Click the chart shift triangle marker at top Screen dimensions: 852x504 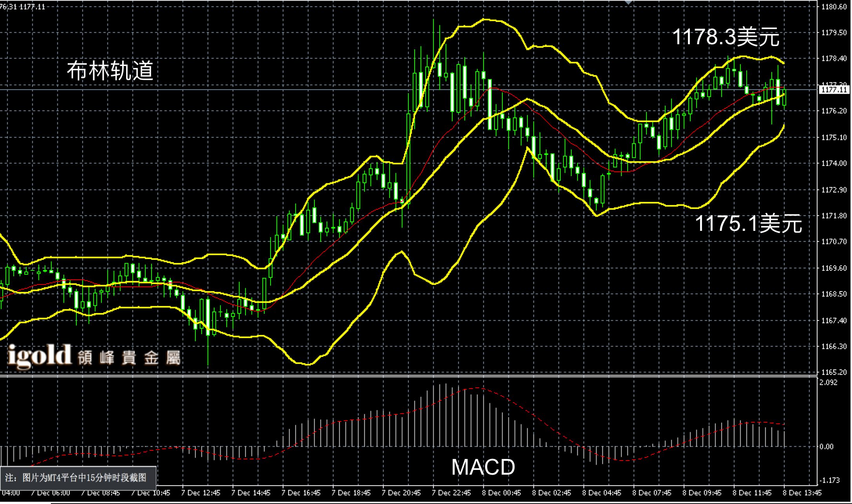point(628,2)
